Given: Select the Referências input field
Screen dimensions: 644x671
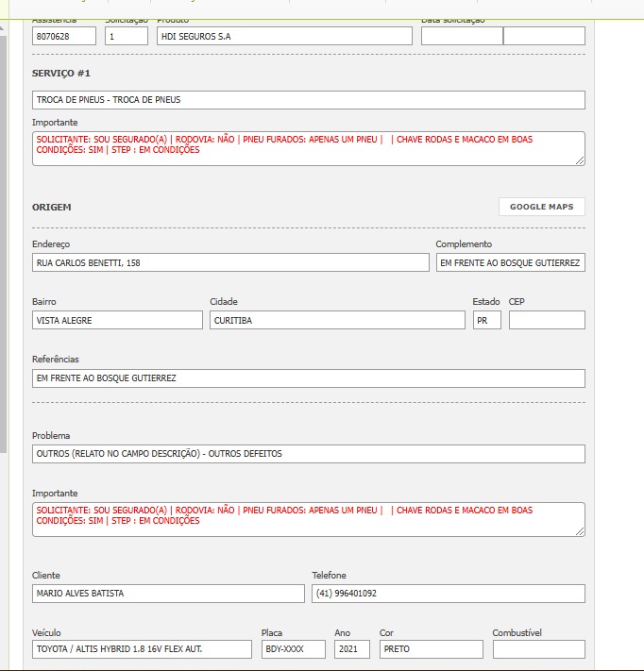Looking at the screenshot, I should pyautogui.click(x=308, y=378).
